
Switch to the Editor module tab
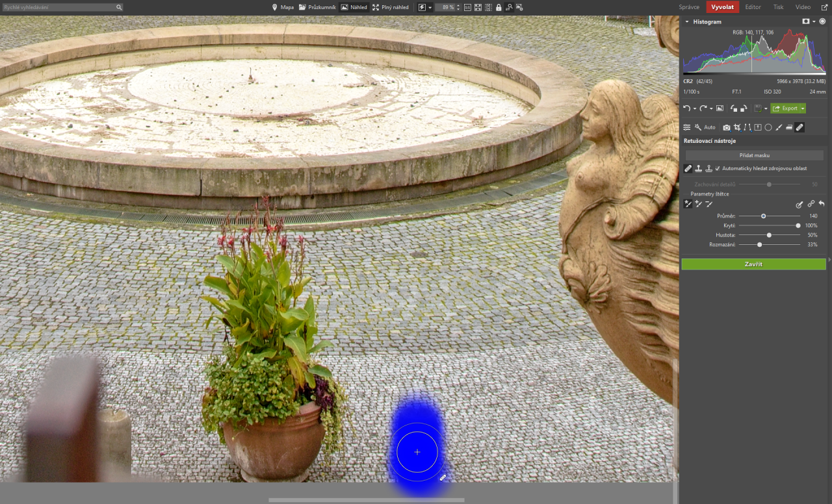pyautogui.click(x=753, y=7)
